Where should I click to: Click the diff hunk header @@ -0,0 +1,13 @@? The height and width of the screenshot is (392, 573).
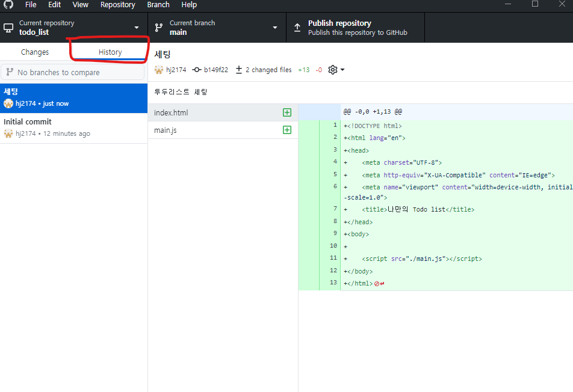373,112
